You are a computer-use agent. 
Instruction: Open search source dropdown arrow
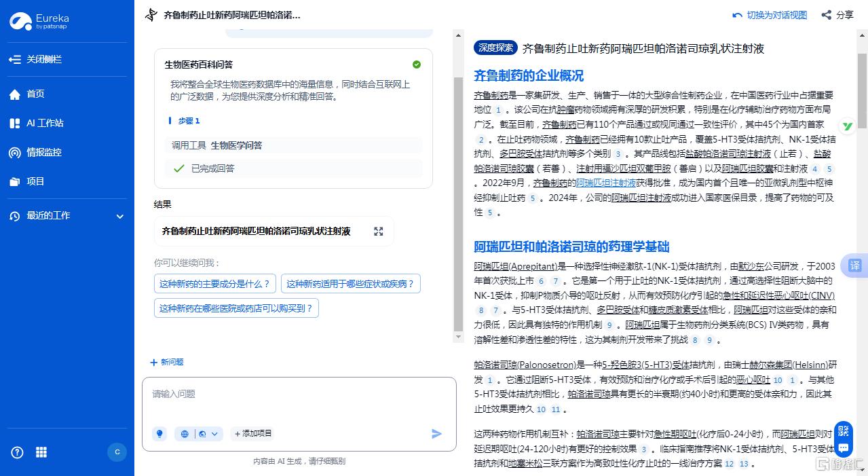click(215, 433)
